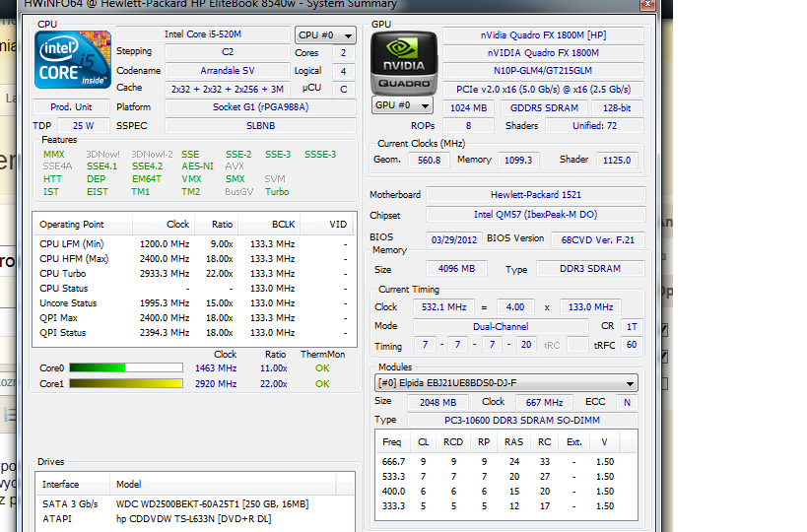Click the 25 W TDP value

(x=84, y=125)
